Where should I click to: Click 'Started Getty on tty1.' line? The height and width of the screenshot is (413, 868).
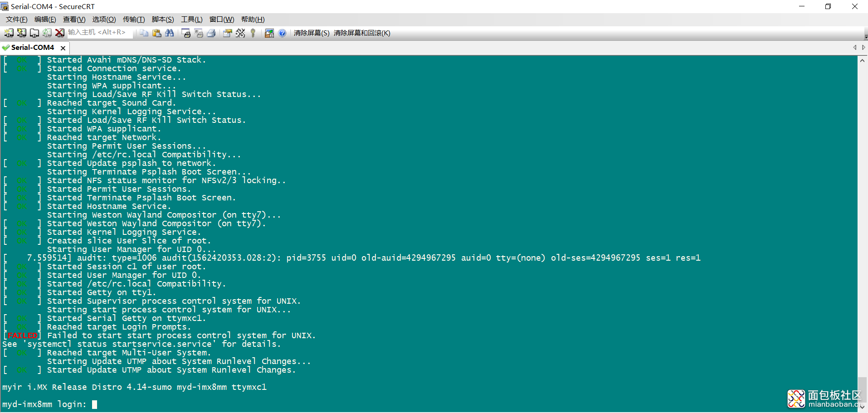tap(101, 293)
